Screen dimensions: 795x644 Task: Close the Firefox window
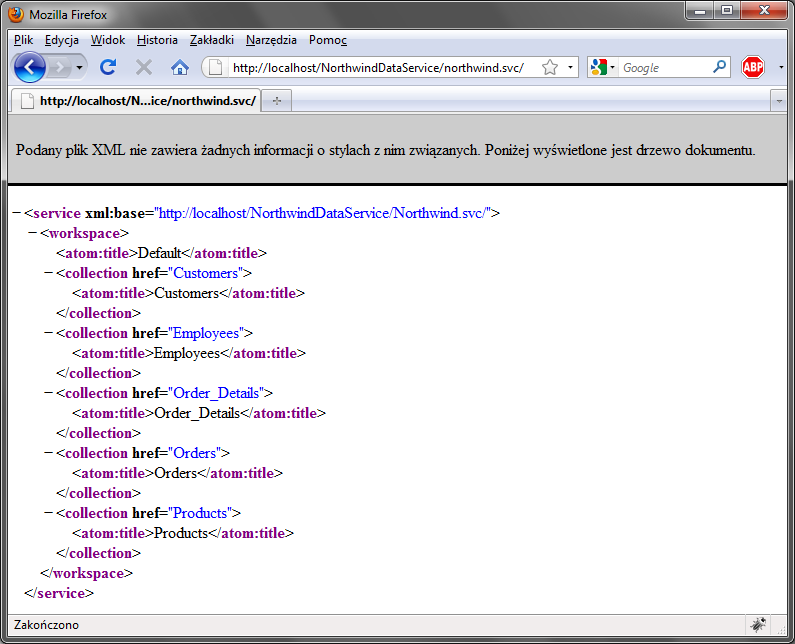click(x=764, y=11)
